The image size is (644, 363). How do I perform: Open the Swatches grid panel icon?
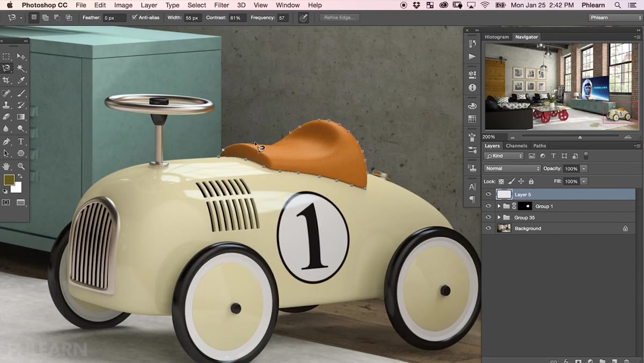point(472,119)
